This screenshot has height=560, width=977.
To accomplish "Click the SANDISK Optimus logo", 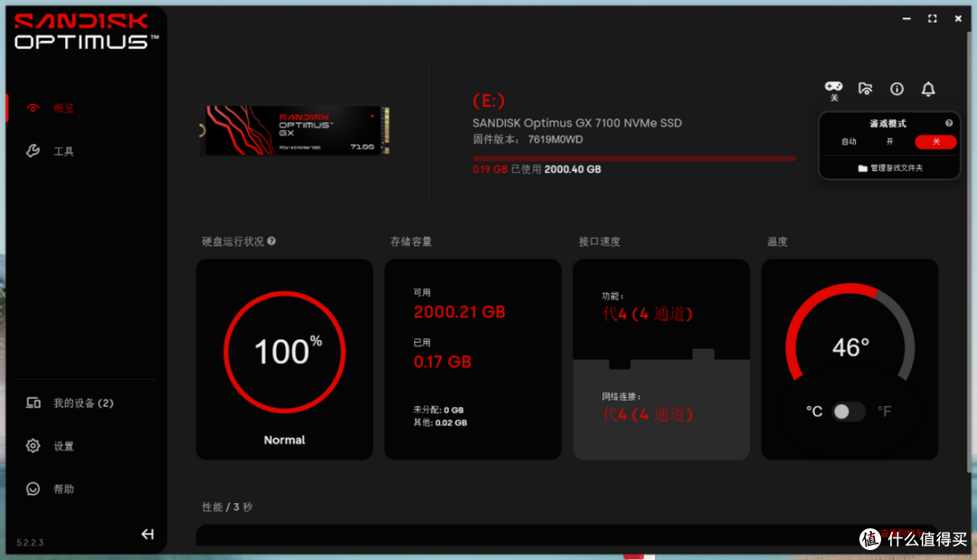I will 85,31.
